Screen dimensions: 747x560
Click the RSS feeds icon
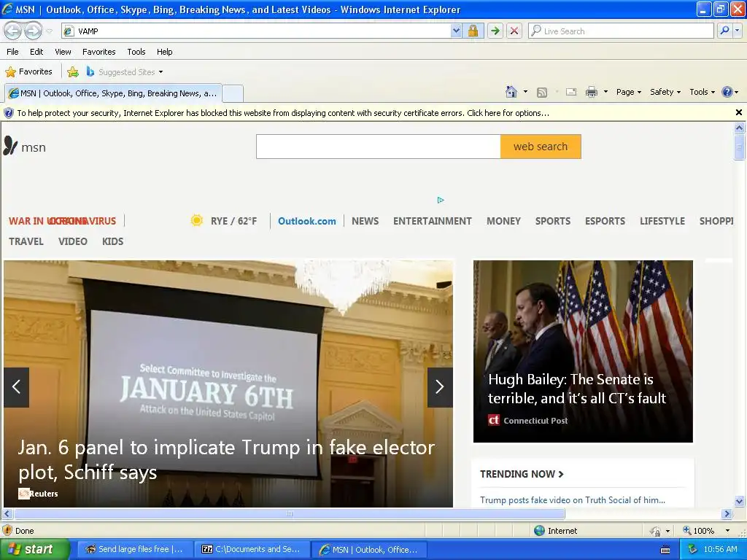542,93
